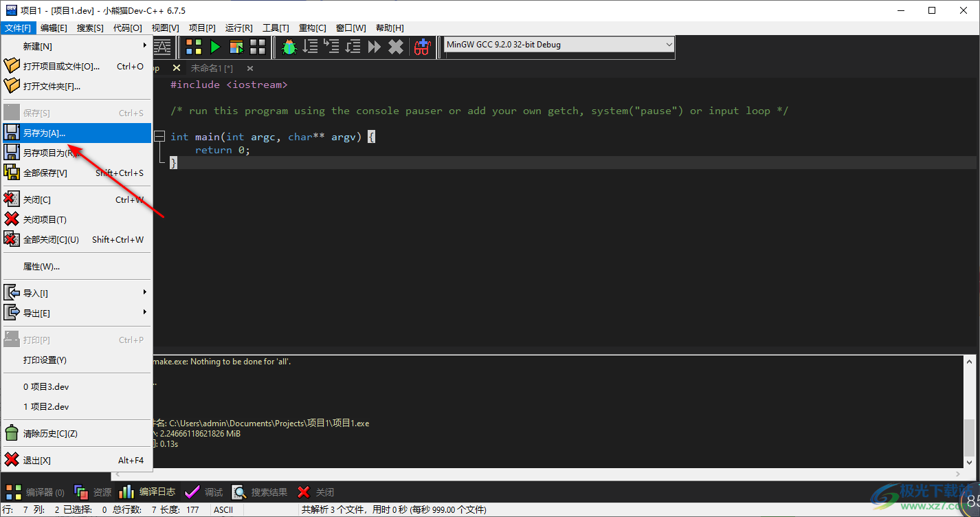Choose 打开文件夹[F]... menu entry
Screen dimensions: 980x517
click(77, 86)
